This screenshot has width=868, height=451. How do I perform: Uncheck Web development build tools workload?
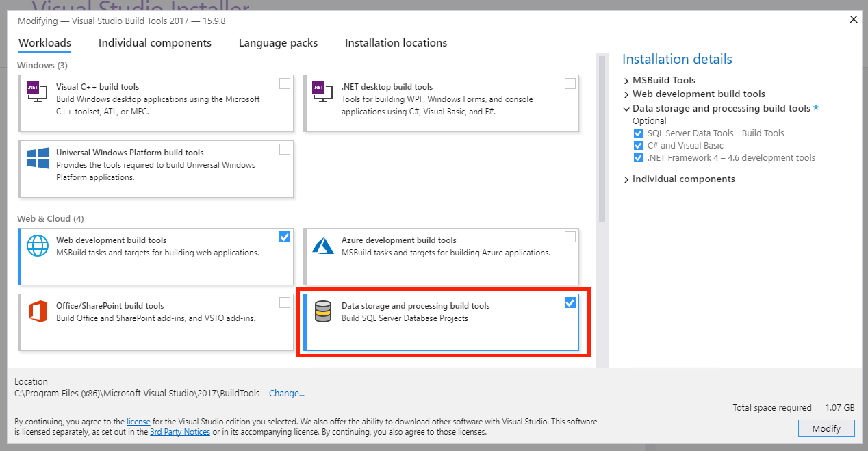[x=285, y=237]
